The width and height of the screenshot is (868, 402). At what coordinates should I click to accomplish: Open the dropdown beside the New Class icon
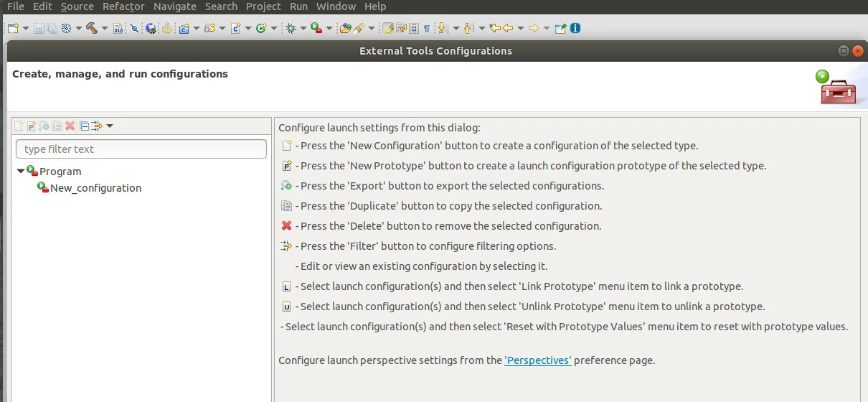(x=274, y=29)
